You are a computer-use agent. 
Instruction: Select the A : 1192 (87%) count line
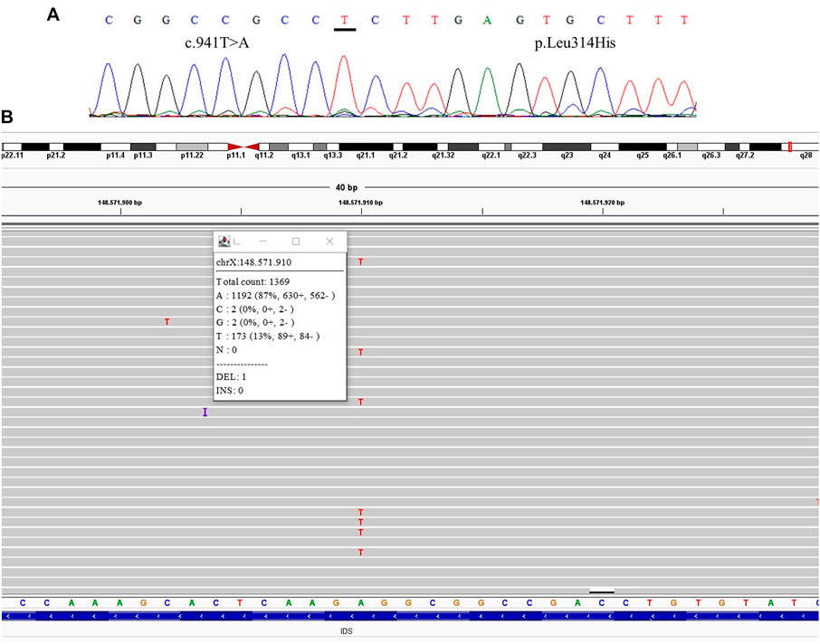[276, 296]
